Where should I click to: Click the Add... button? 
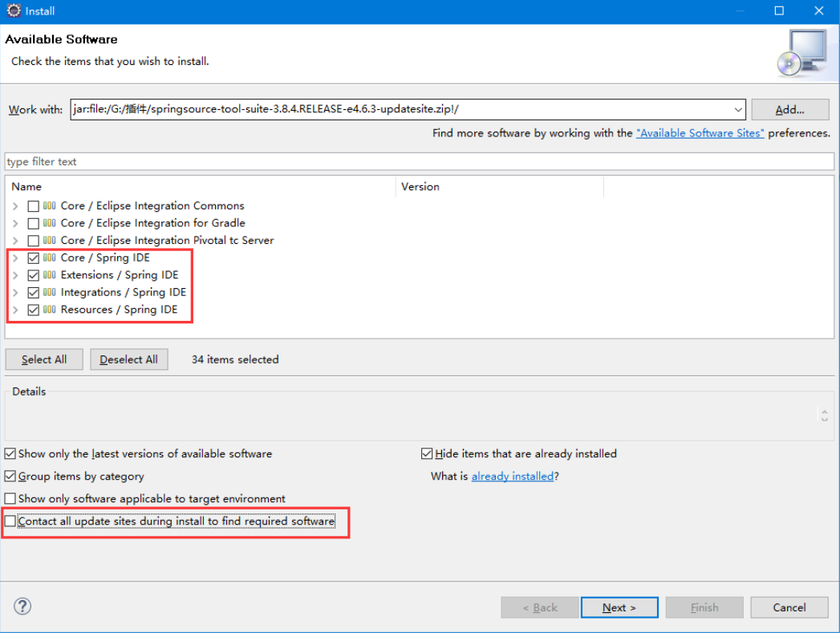point(789,110)
